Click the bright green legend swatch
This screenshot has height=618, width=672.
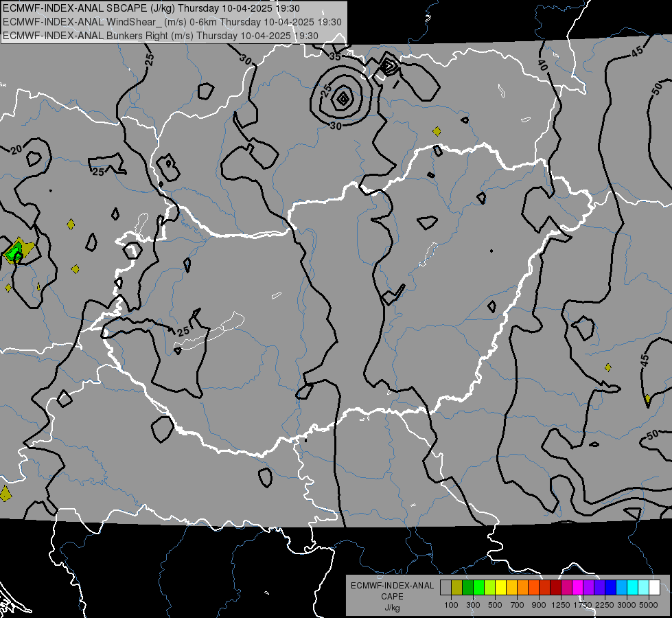click(478, 587)
